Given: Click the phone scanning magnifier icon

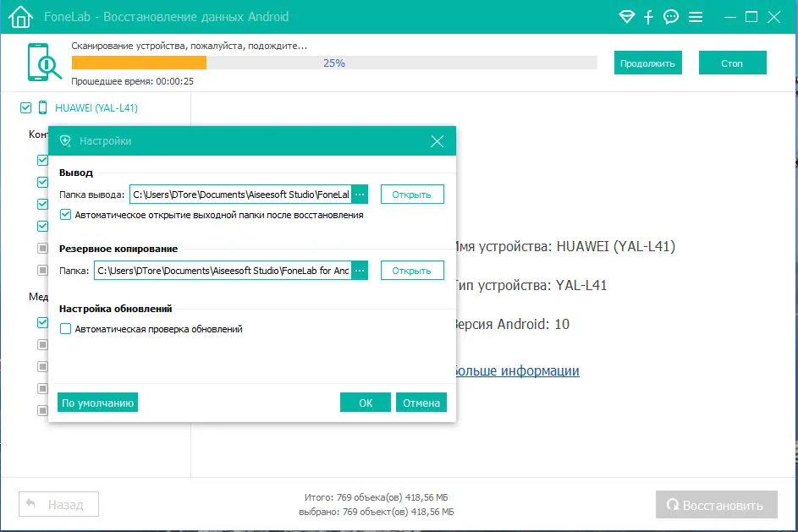Looking at the screenshot, I should point(44,62).
